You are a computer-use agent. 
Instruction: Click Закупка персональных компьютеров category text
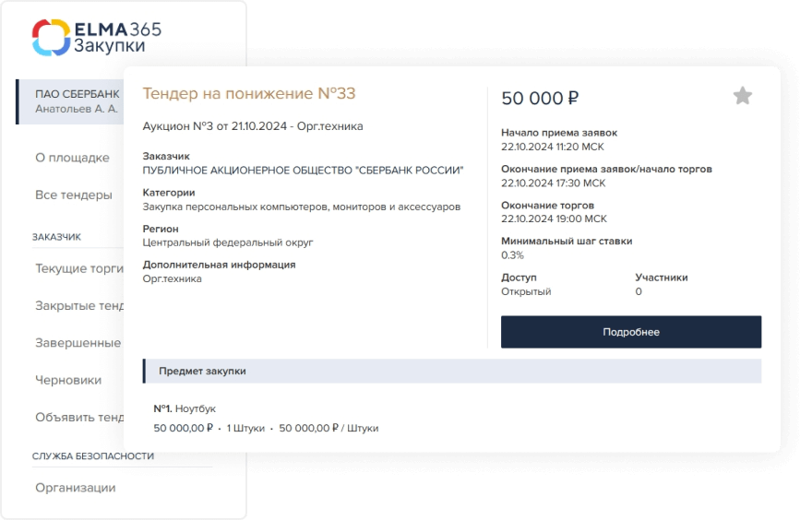click(x=302, y=207)
